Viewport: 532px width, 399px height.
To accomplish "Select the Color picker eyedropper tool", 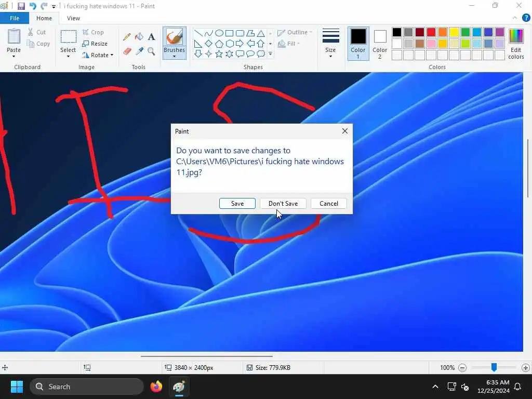I will pyautogui.click(x=139, y=51).
